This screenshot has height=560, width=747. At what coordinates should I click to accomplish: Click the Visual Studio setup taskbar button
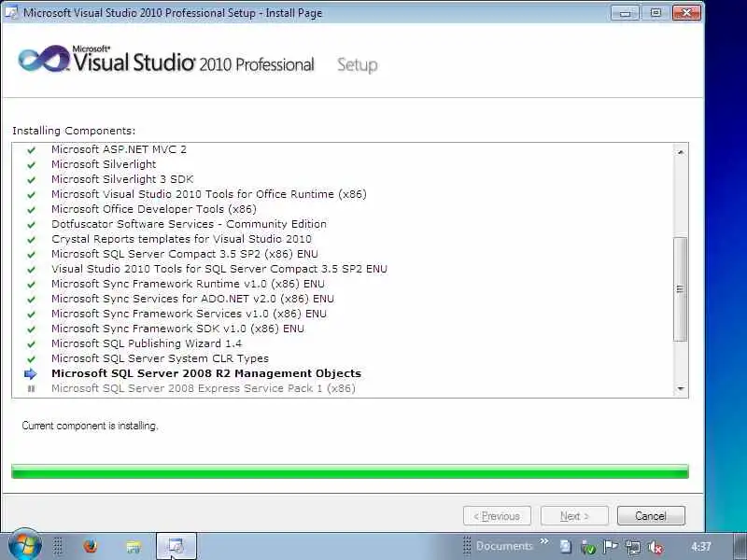coord(176,546)
